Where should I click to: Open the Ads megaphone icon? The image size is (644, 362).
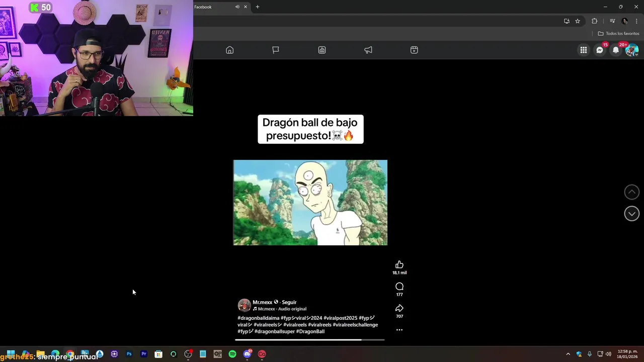coord(368,50)
